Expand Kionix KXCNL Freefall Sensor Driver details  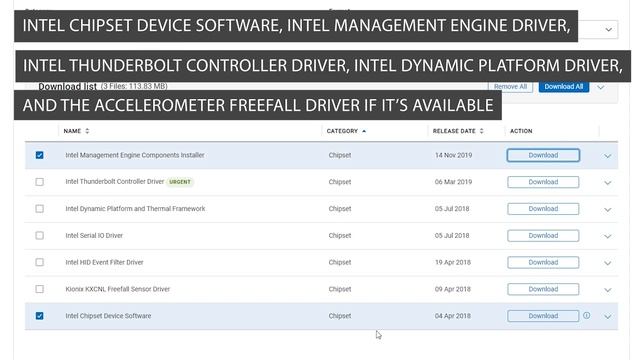pos(607,290)
